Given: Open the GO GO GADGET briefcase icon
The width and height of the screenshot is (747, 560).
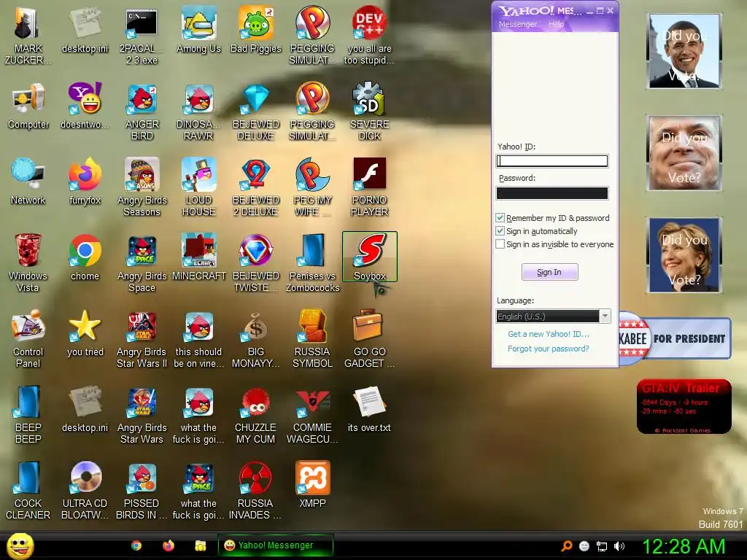Looking at the screenshot, I should pyautogui.click(x=370, y=338).
